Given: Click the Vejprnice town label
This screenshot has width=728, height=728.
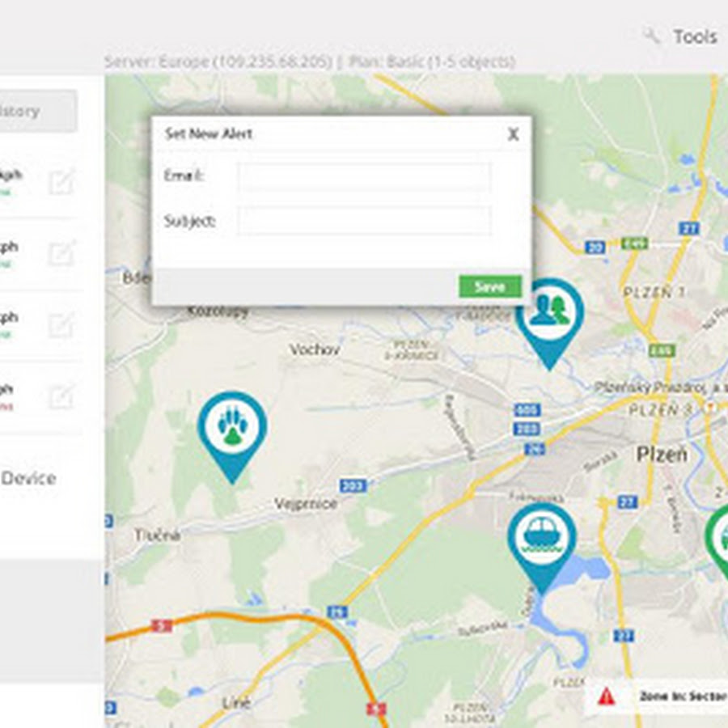Looking at the screenshot, I should coord(306,504).
